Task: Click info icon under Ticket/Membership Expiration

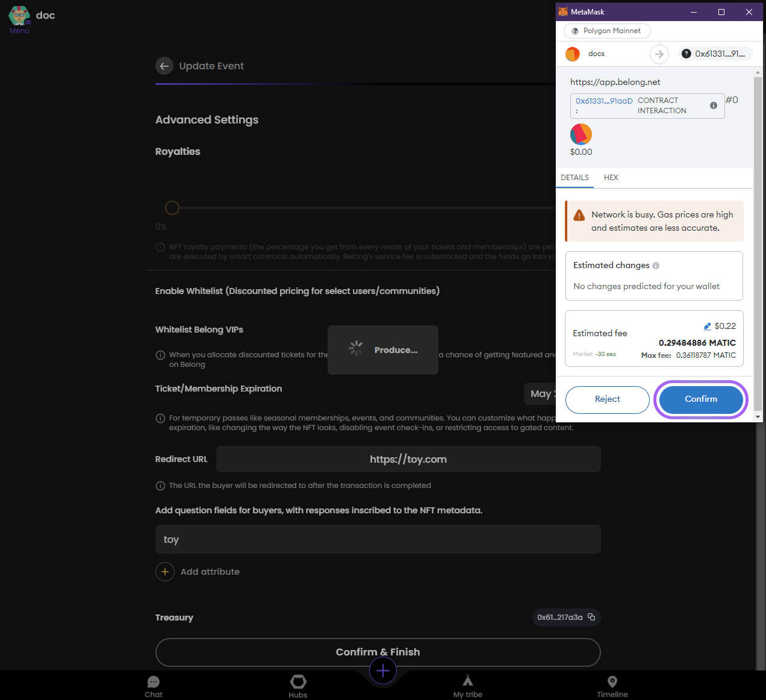Action: 160,418
